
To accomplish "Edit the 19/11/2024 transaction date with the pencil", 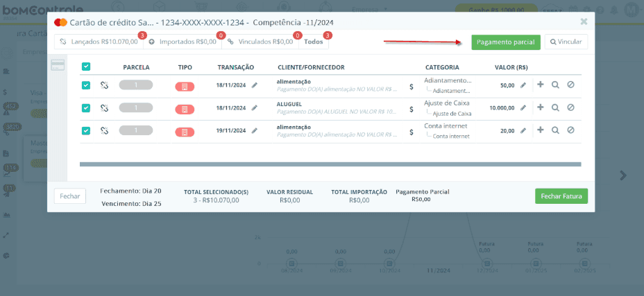I will [x=255, y=130].
